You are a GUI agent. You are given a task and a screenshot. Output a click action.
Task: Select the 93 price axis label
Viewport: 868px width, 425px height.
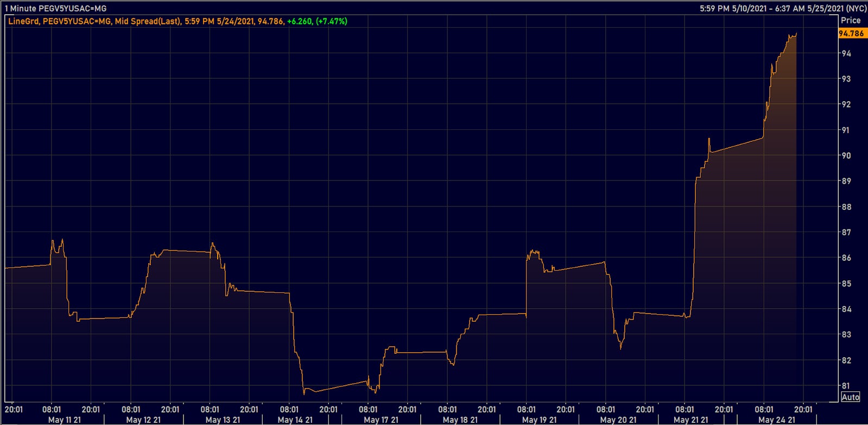click(x=846, y=79)
